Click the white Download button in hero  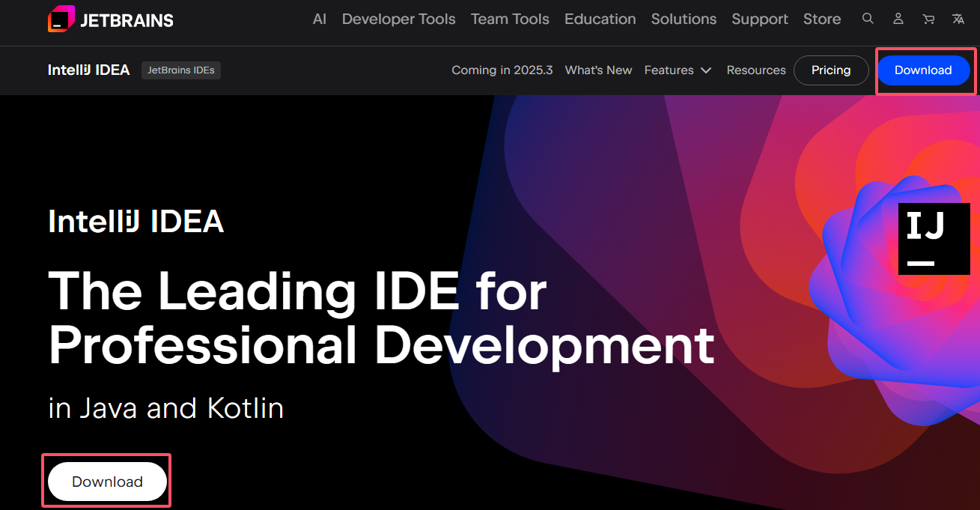point(107,482)
